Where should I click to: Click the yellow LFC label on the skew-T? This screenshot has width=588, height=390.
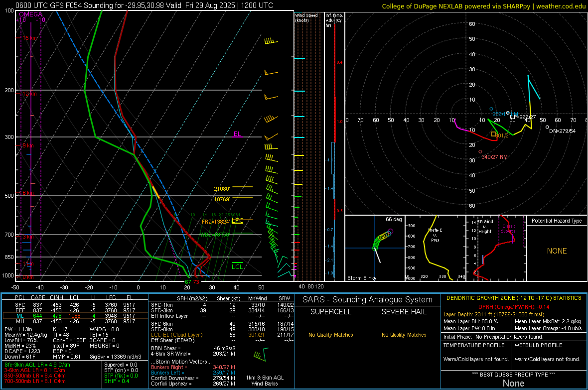point(238,220)
